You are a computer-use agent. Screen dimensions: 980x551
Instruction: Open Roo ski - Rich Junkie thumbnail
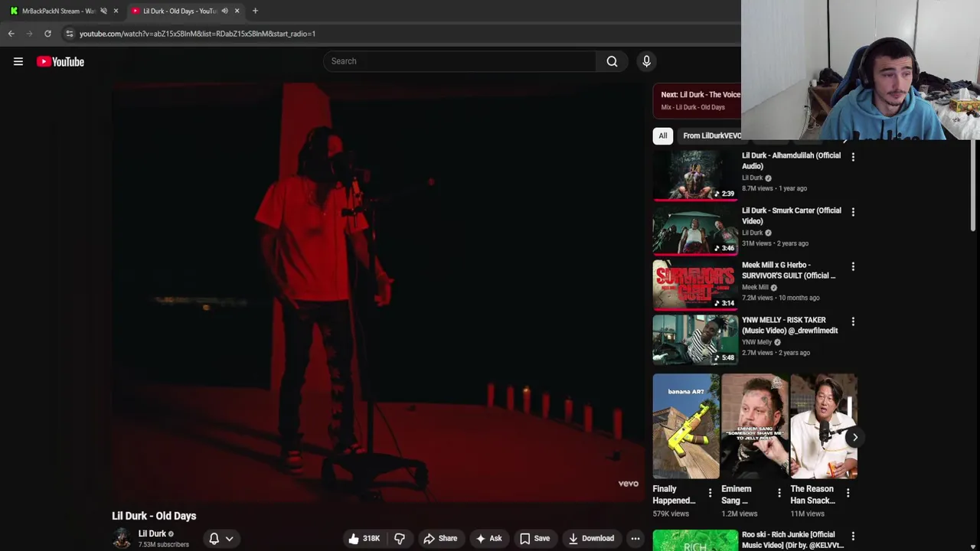click(695, 540)
